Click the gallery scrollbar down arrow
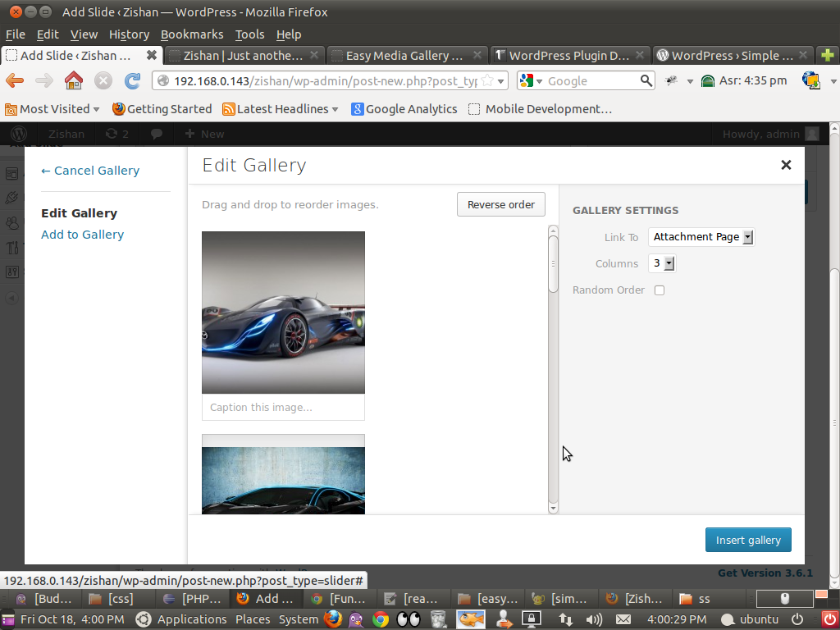This screenshot has width=840, height=630. point(554,508)
